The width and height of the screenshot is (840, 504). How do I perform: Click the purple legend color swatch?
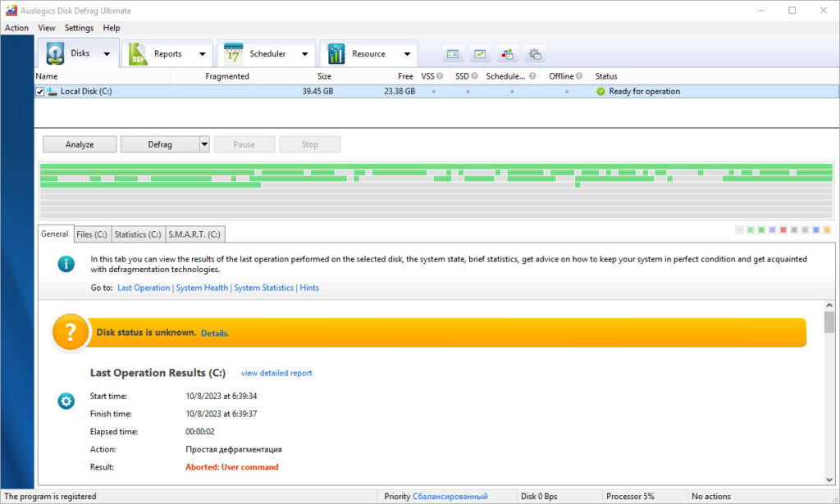[772, 230]
